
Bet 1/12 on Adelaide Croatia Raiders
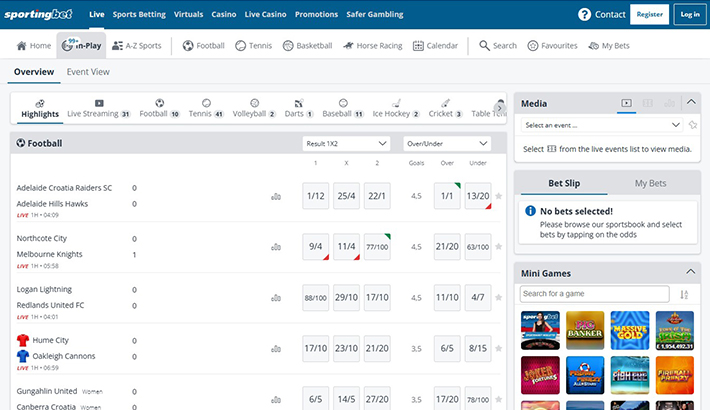316,196
